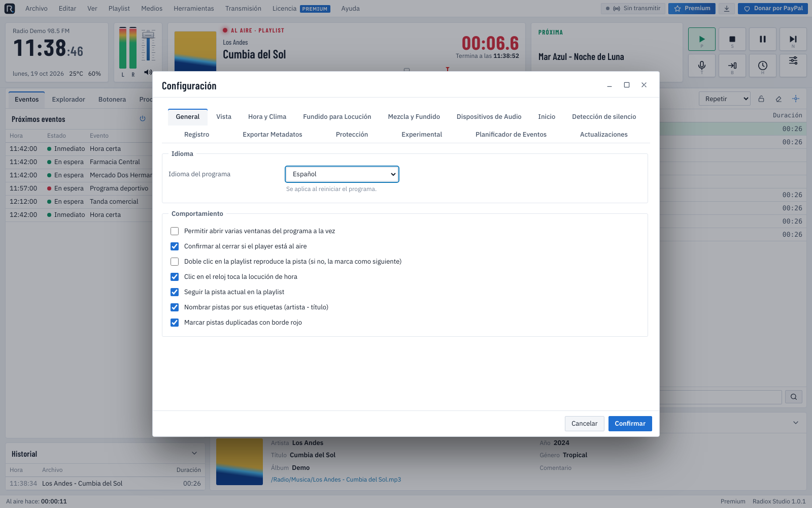Enable double click plays playlist track
Image resolution: width=812 pixels, height=508 pixels.
tap(175, 262)
